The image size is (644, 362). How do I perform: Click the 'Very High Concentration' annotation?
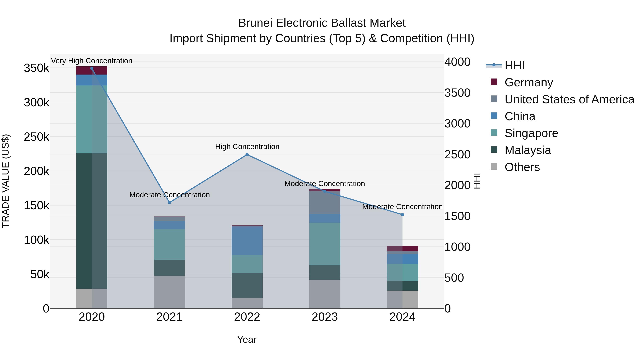coord(92,61)
